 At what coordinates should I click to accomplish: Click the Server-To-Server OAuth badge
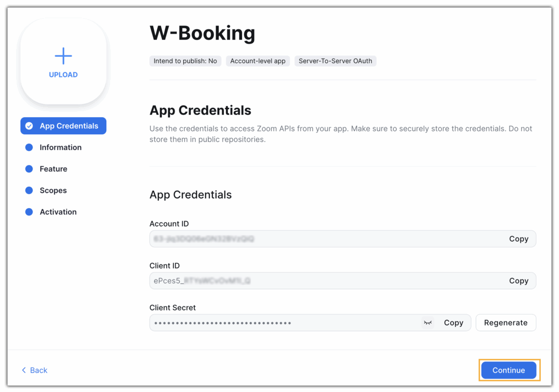335,61
